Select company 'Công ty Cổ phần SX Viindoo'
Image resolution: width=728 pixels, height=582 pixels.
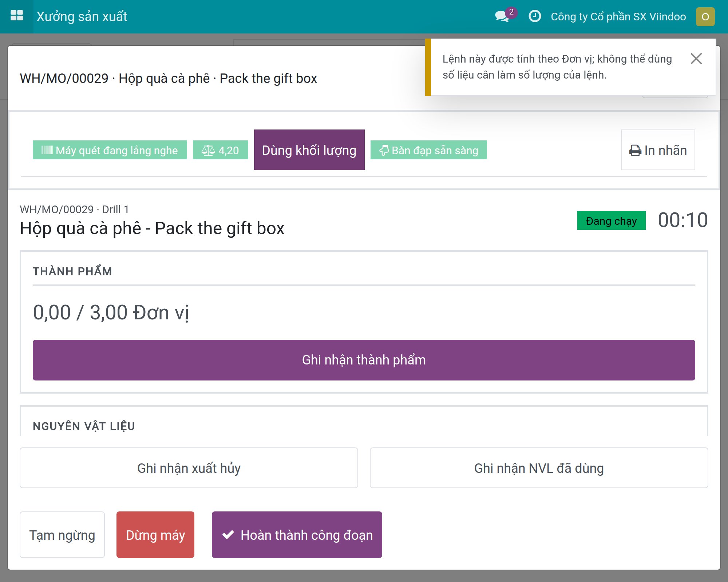618,17
